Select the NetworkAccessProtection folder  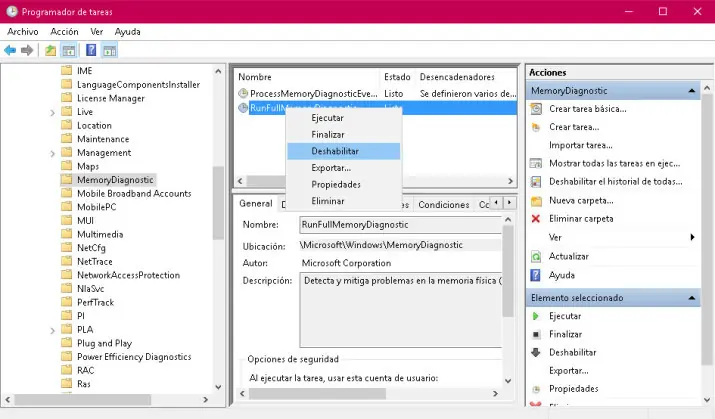(x=128, y=275)
